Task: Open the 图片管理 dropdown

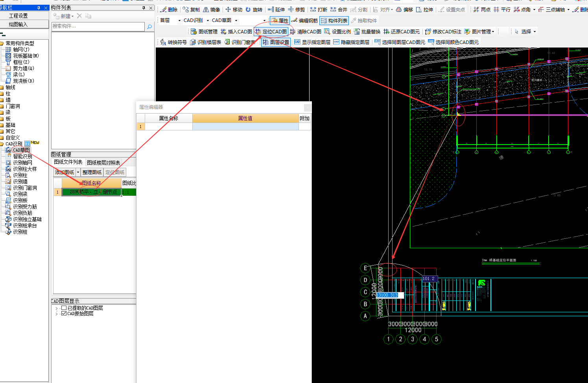Action: pos(493,31)
